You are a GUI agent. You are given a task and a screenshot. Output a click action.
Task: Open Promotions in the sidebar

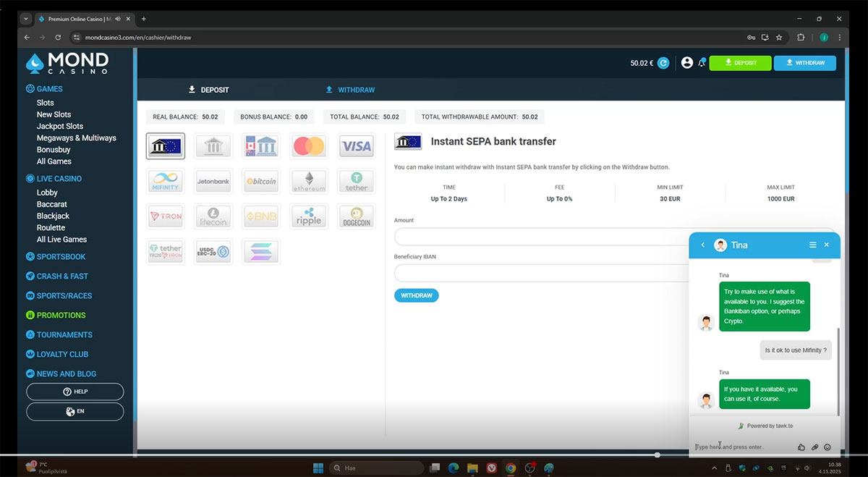pyautogui.click(x=61, y=316)
